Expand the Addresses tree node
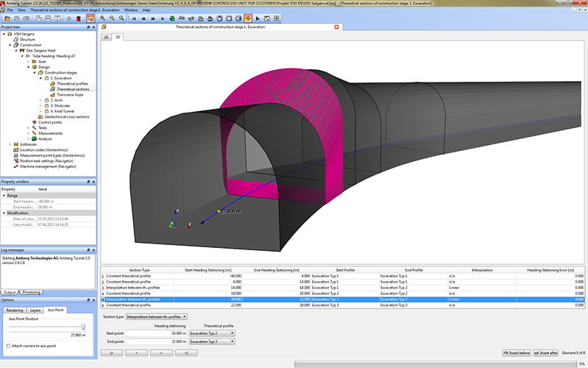588x368 pixels. click(x=10, y=144)
